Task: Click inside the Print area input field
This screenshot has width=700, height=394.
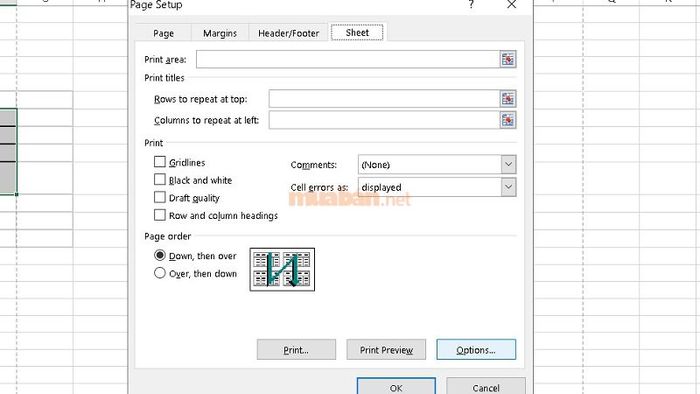Action: click(348, 59)
